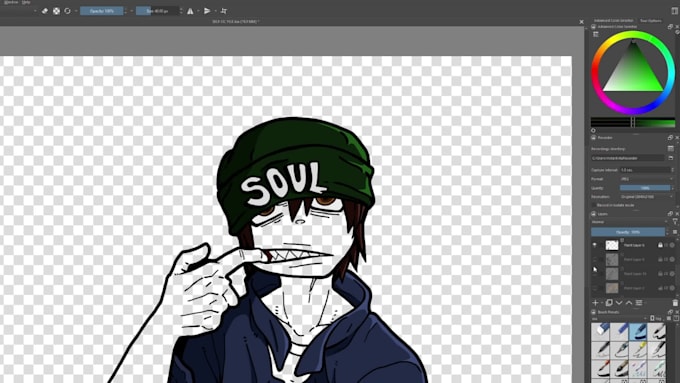Toggle lock on the second paint layer
Viewport: 680px width, 383px height.
(660, 260)
